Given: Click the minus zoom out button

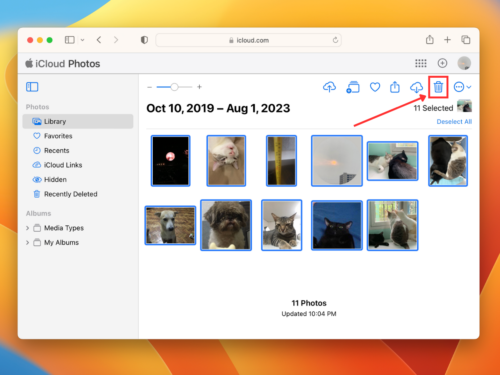Looking at the screenshot, I should 149,87.
